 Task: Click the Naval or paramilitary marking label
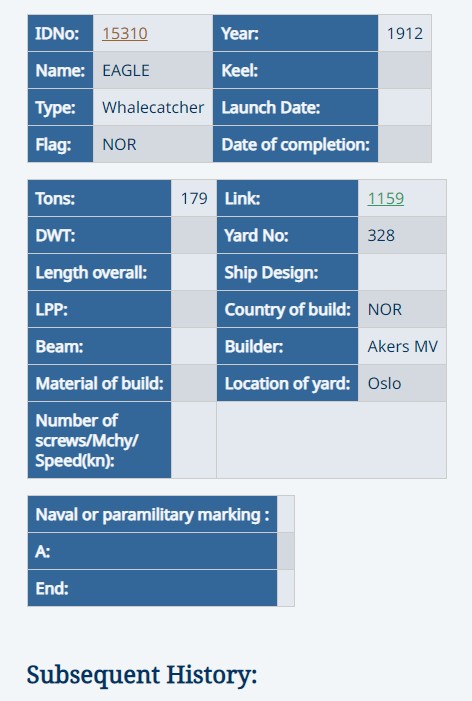(x=152, y=515)
